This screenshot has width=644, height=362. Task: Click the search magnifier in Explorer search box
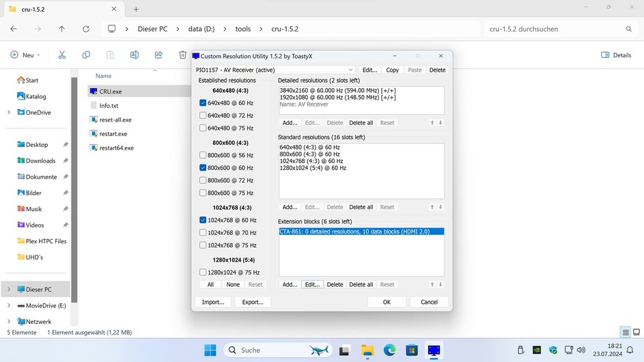pyautogui.click(x=629, y=29)
